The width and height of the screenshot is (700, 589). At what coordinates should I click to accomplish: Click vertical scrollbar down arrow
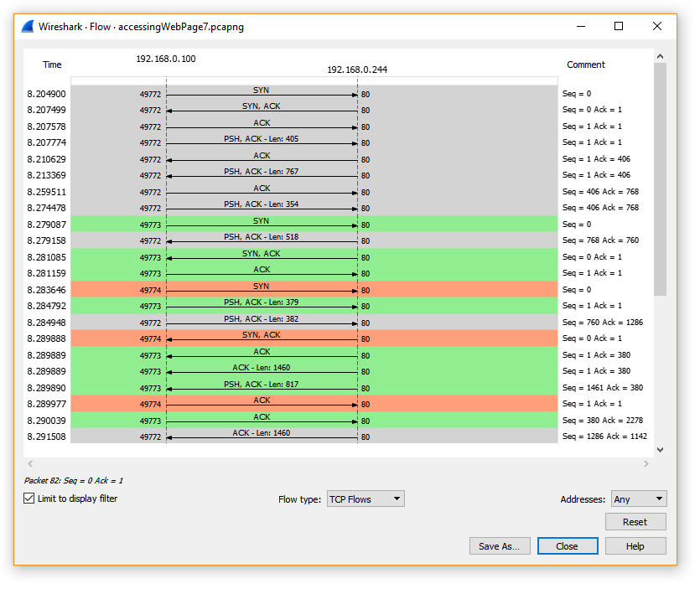pyautogui.click(x=660, y=450)
